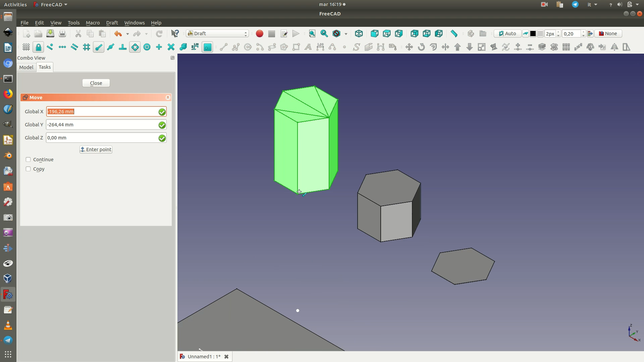
Task: Toggle snap dimensions icon
Action: click(195, 47)
